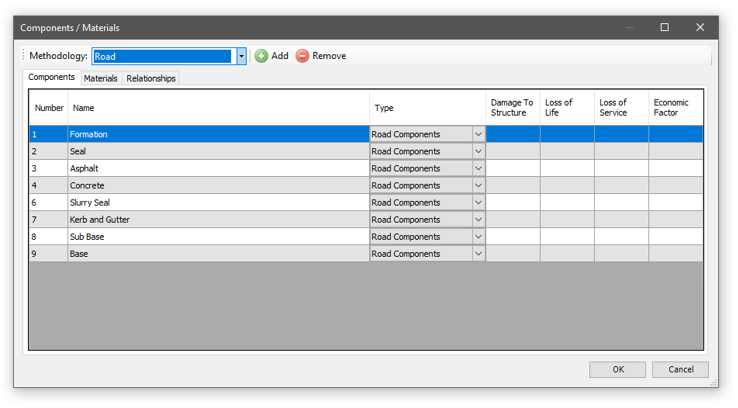Click the Damage To Structure column header

tap(512, 108)
